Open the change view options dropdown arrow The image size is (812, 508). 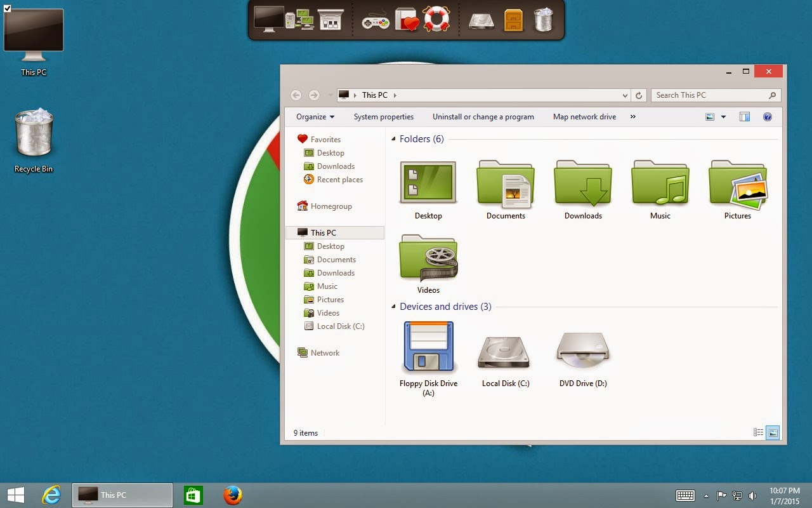point(723,117)
